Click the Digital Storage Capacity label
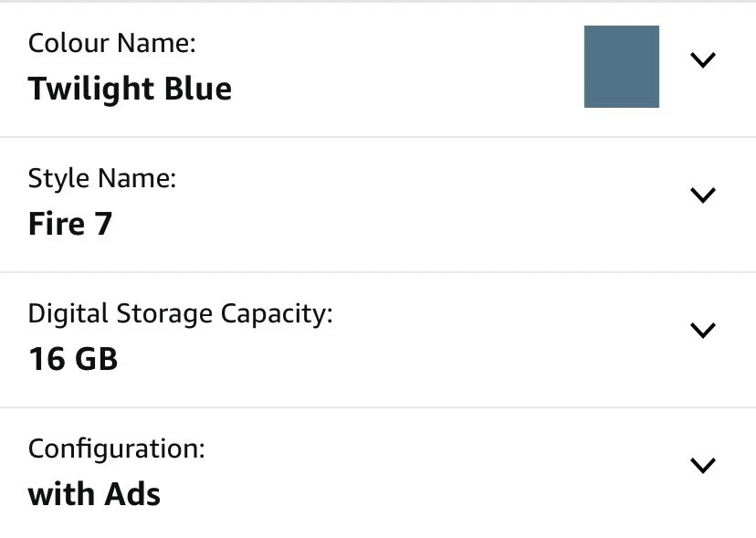Screen dimensions: 756x538 pyautogui.click(x=181, y=313)
